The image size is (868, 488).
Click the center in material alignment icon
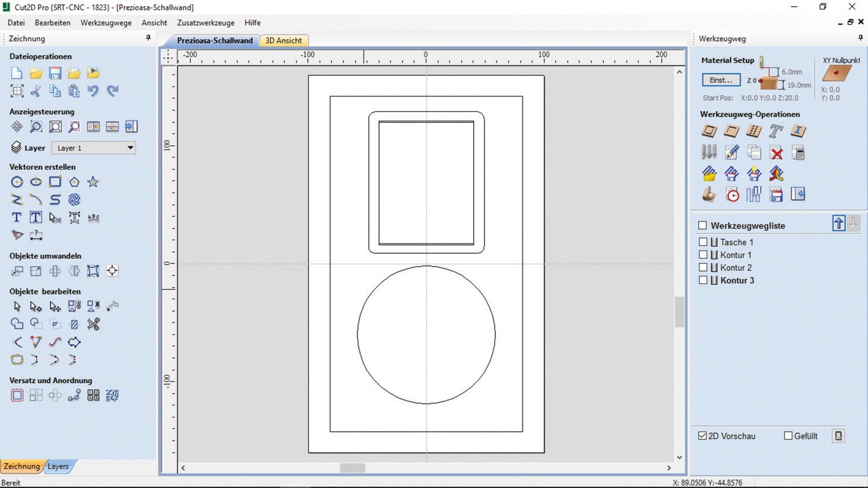tap(112, 271)
